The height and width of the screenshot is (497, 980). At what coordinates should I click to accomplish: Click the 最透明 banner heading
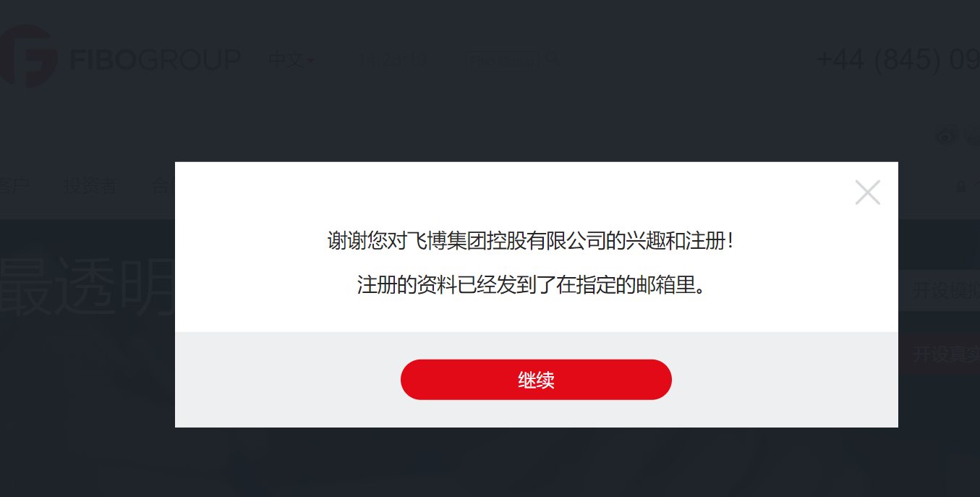[x=88, y=287]
